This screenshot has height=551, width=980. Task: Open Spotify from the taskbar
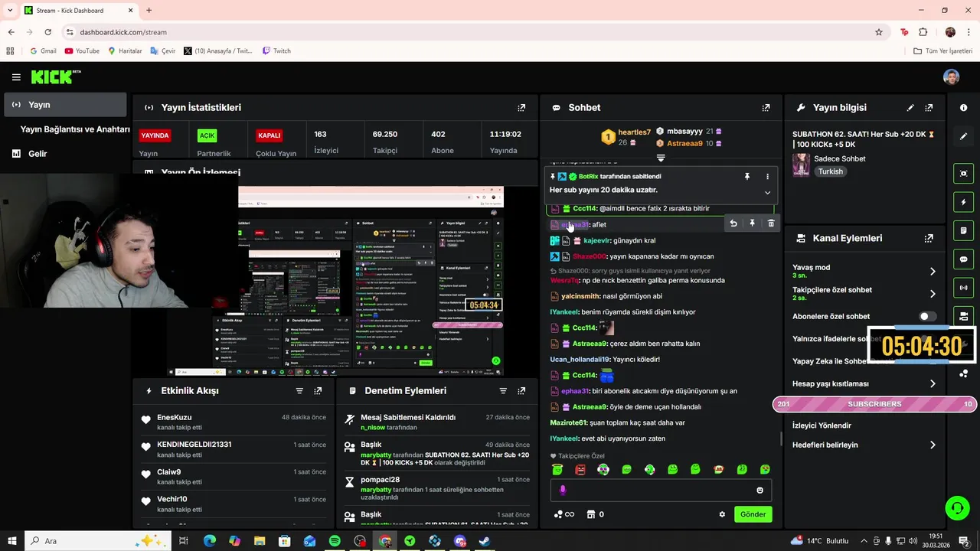(335, 541)
